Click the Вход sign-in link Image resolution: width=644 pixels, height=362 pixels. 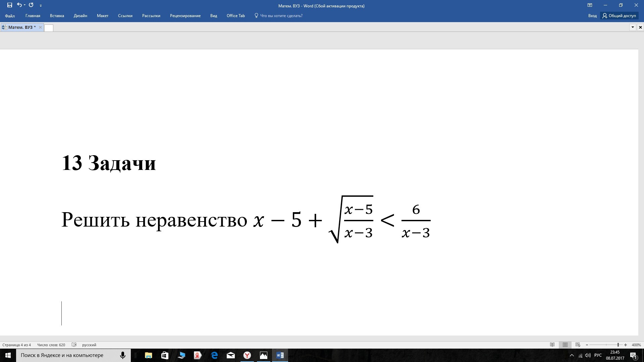tap(592, 16)
